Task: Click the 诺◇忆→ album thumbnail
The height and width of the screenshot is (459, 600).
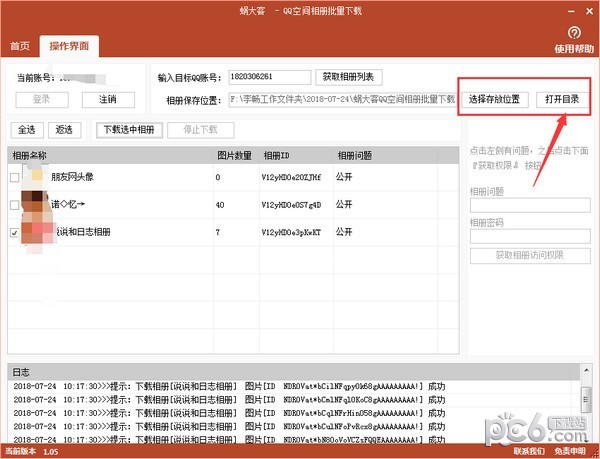Action: 35,205
